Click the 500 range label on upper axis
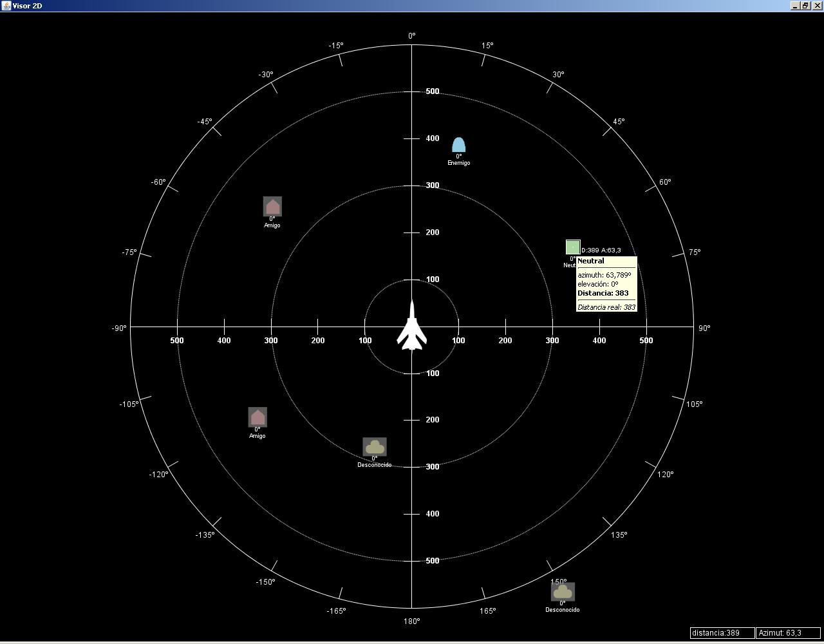The width and height of the screenshot is (824, 644). [433, 91]
